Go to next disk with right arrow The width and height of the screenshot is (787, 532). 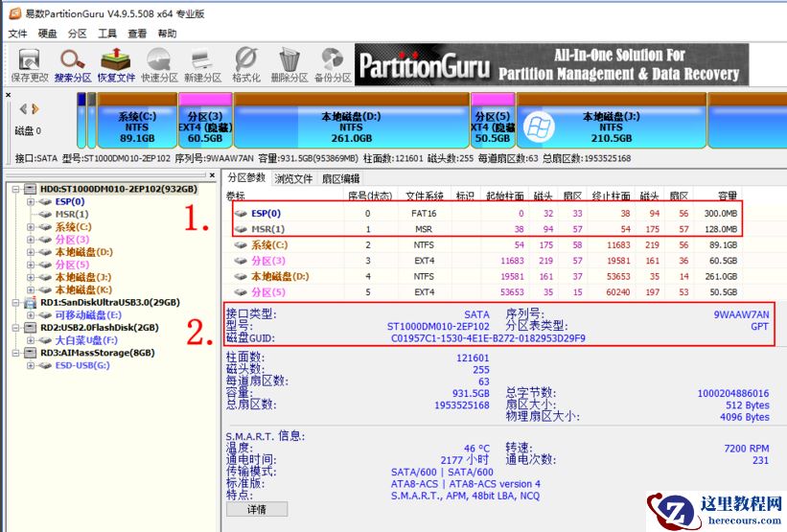[x=35, y=108]
